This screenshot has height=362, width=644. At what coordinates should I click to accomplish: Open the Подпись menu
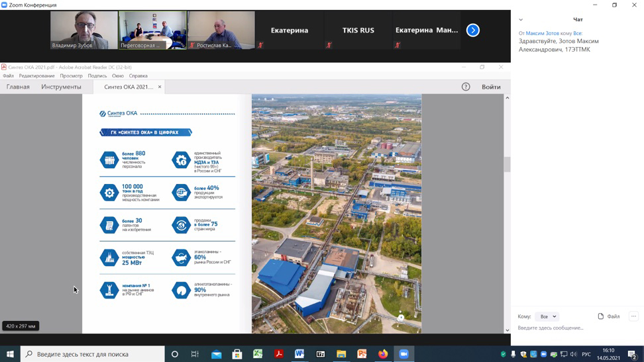[x=97, y=76]
